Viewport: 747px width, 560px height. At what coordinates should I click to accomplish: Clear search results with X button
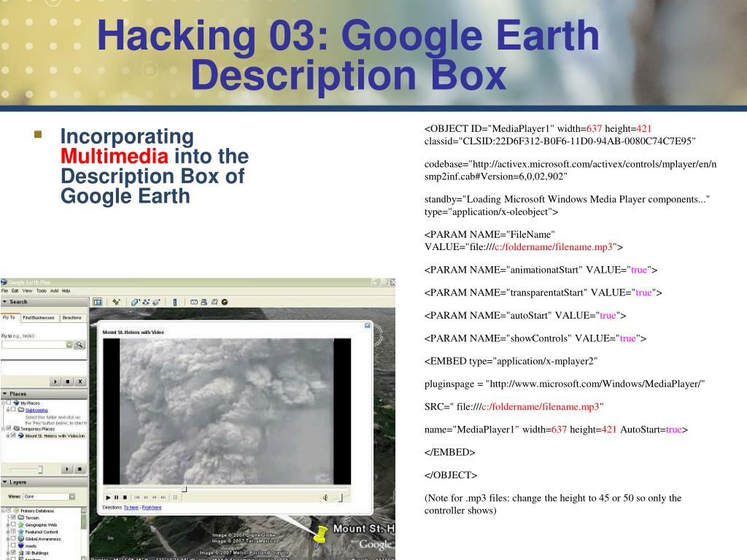pos(80,381)
